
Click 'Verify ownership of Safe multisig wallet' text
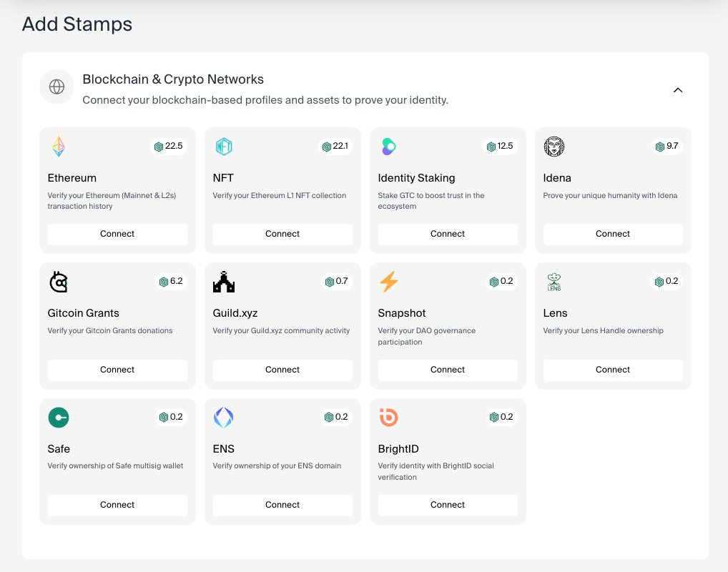(116, 465)
